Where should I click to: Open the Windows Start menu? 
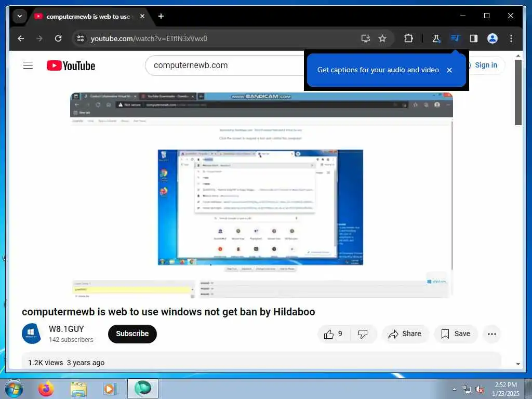[14, 389]
